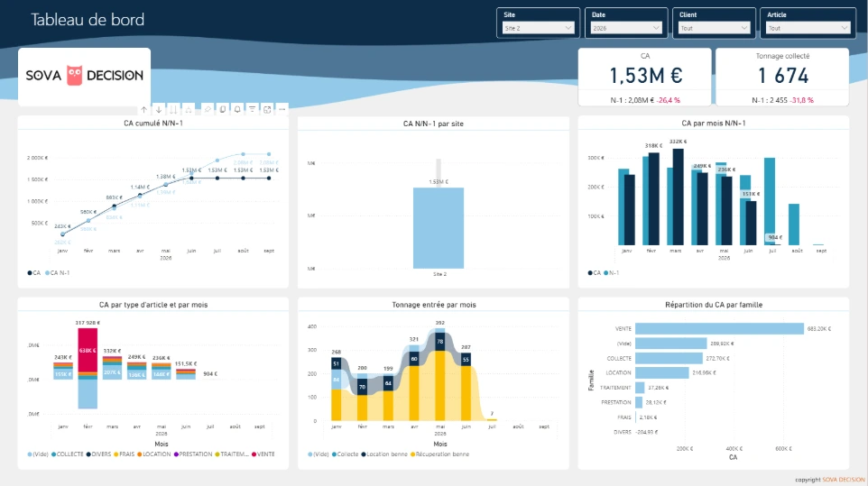868x486 pixels.
Task: Select the PRESTATION bar 28,12K €
Action: (x=639, y=402)
